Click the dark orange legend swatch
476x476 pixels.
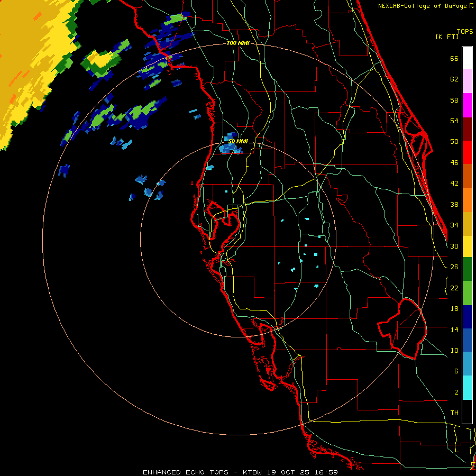[x=467, y=176]
